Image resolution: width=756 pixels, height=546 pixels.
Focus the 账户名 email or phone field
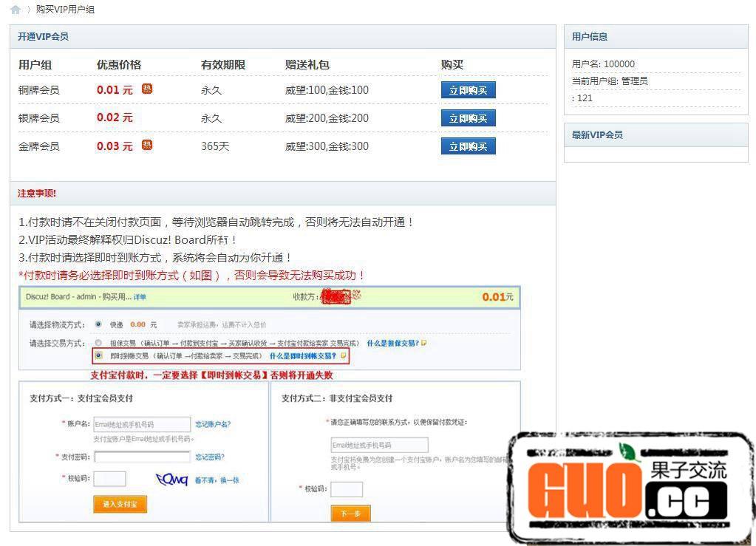(142, 424)
